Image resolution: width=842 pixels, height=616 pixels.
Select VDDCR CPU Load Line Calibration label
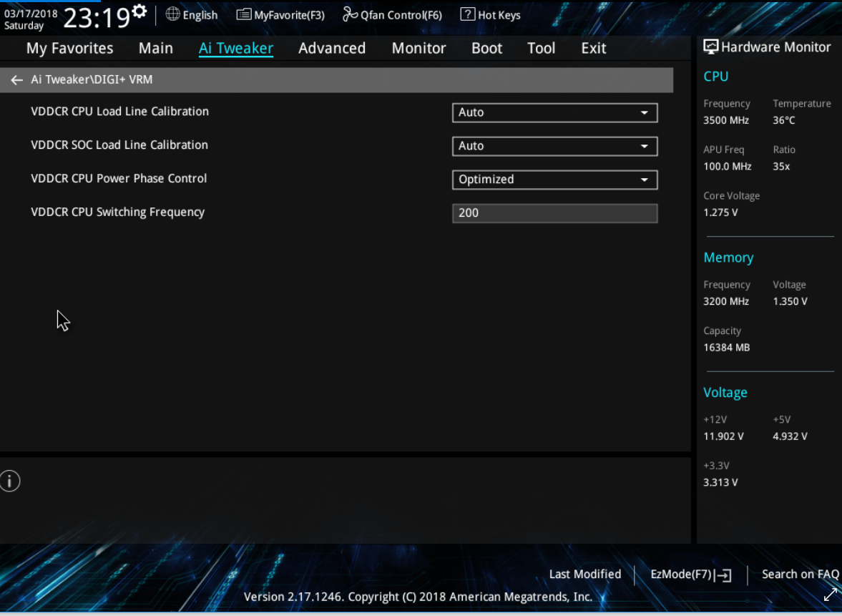(119, 111)
